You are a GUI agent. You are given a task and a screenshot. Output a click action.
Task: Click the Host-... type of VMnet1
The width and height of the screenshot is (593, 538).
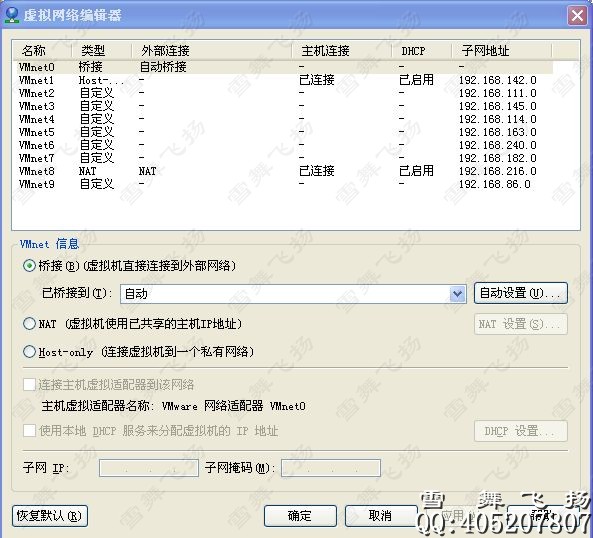(101, 80)
